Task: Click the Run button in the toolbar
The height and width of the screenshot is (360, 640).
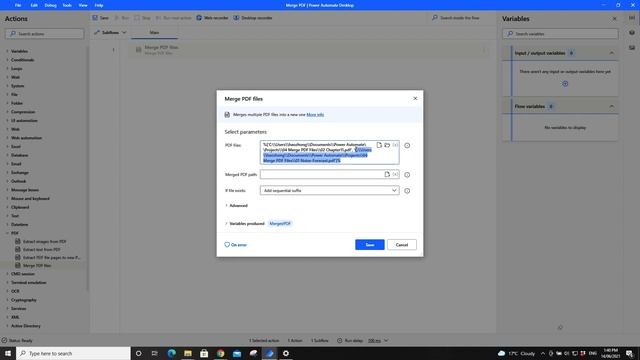Action: tap(122, 18)
